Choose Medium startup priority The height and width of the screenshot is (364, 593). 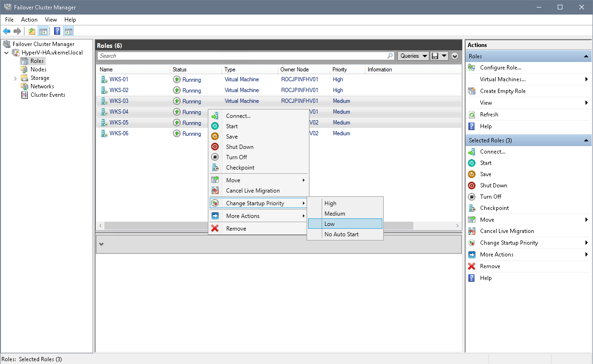coord(345,214)
